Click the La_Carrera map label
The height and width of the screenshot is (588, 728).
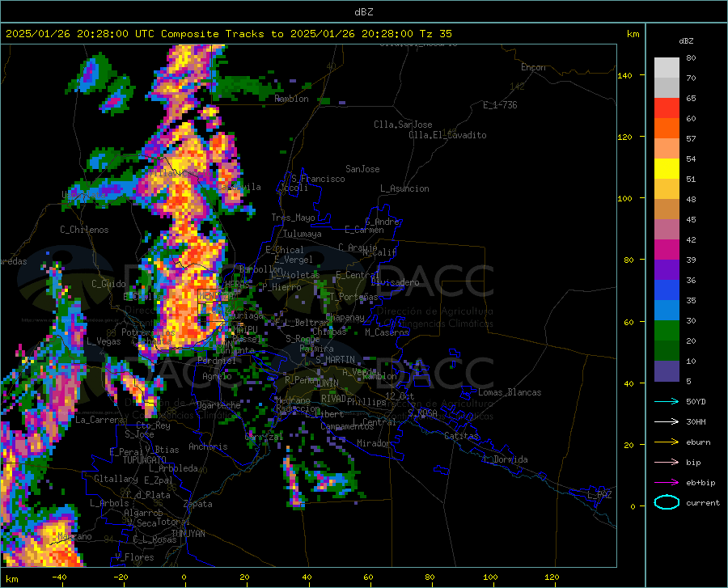pos(99,420)
